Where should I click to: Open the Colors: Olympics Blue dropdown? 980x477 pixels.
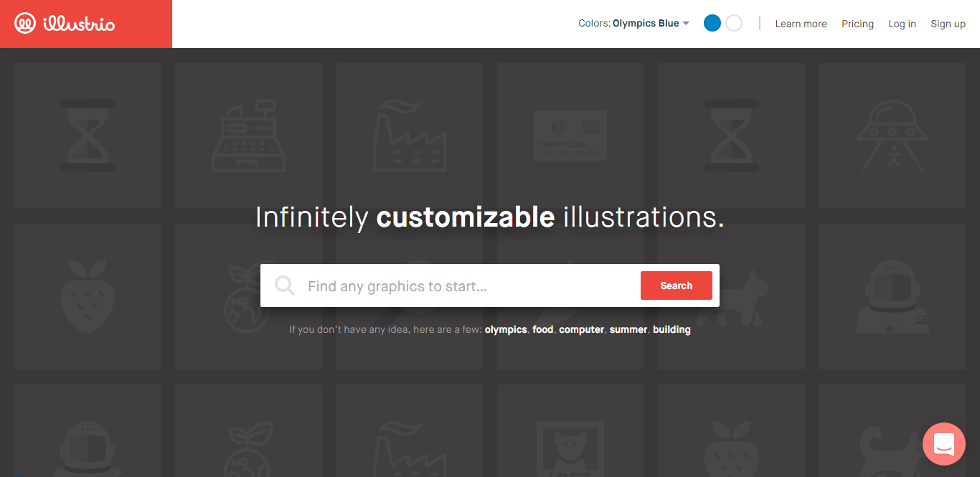(634, 24)
